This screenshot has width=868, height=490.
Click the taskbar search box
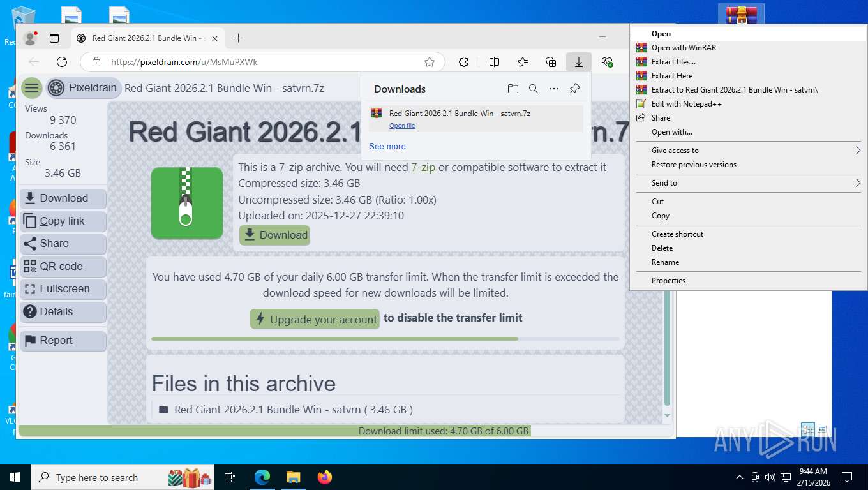click(x=121, y=477)
